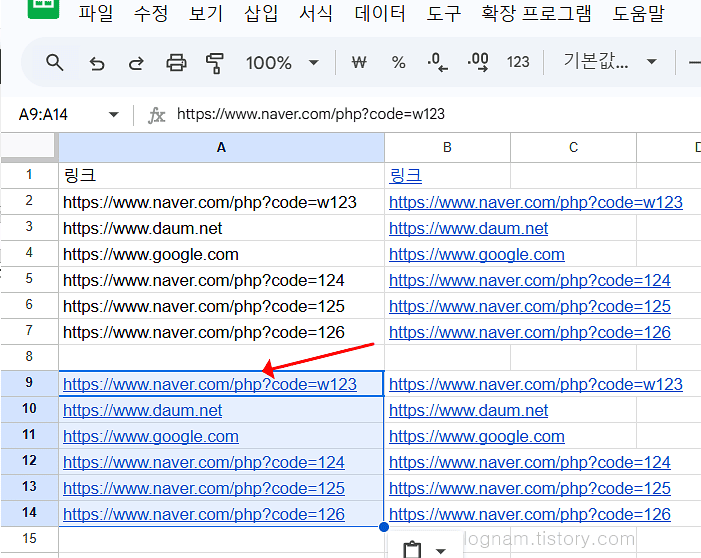Image resolution: width=701 pixels, height=558 pixels.
Task: Click the formula bar URL text
Action: coord(311,114)
